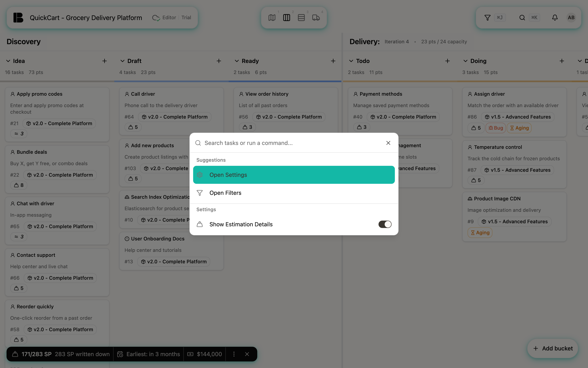This screenshot has width=588, height=368.
Task: Open the AB user avatar menu
Action: coord(571,18)
